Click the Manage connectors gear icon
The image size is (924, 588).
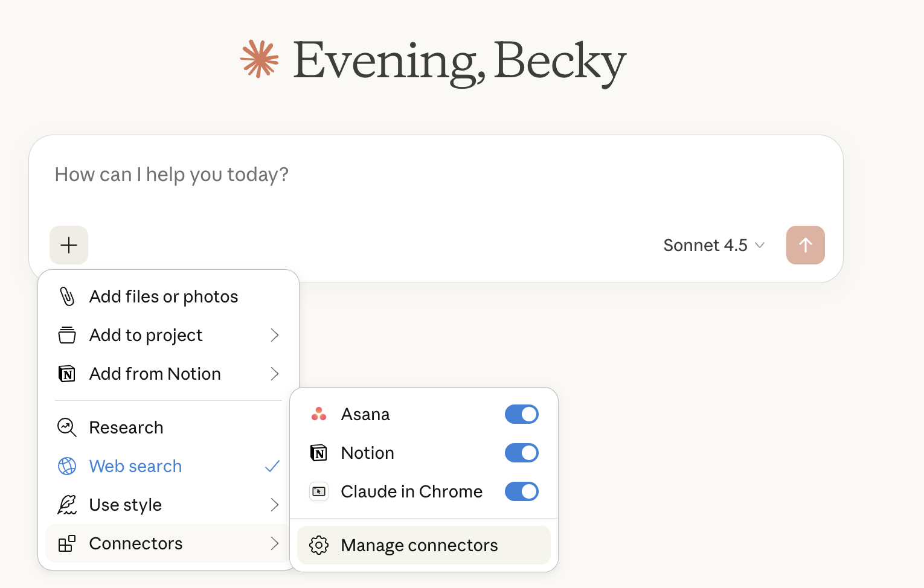(319, 545)
